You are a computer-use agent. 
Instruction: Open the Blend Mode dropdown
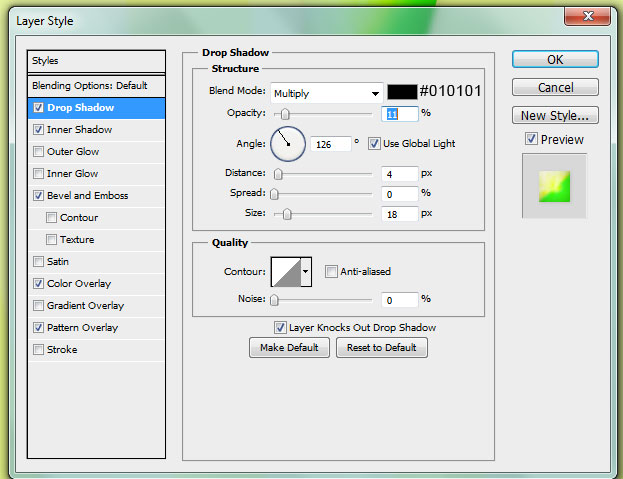click(x=326, y=93)
